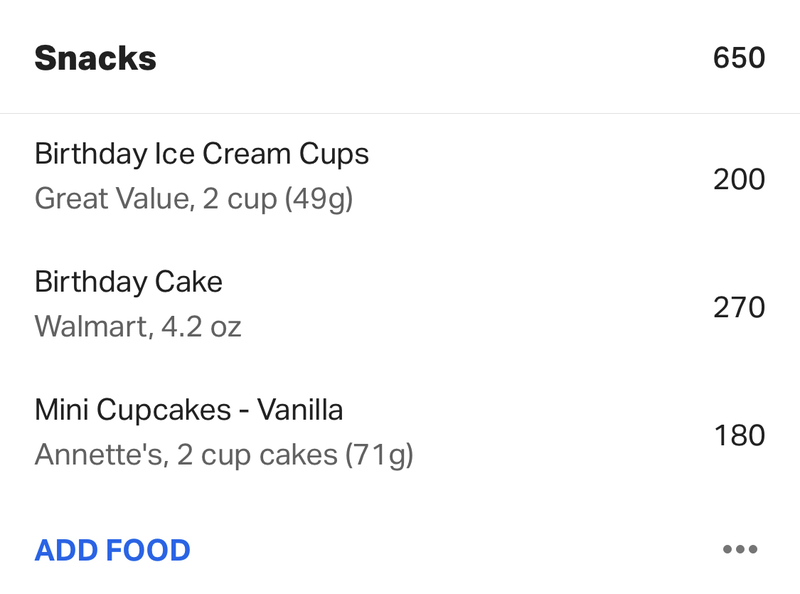This screenshot has width=800, height=594.
Task: Click the 270 calorie value
Action: [739, 307]
